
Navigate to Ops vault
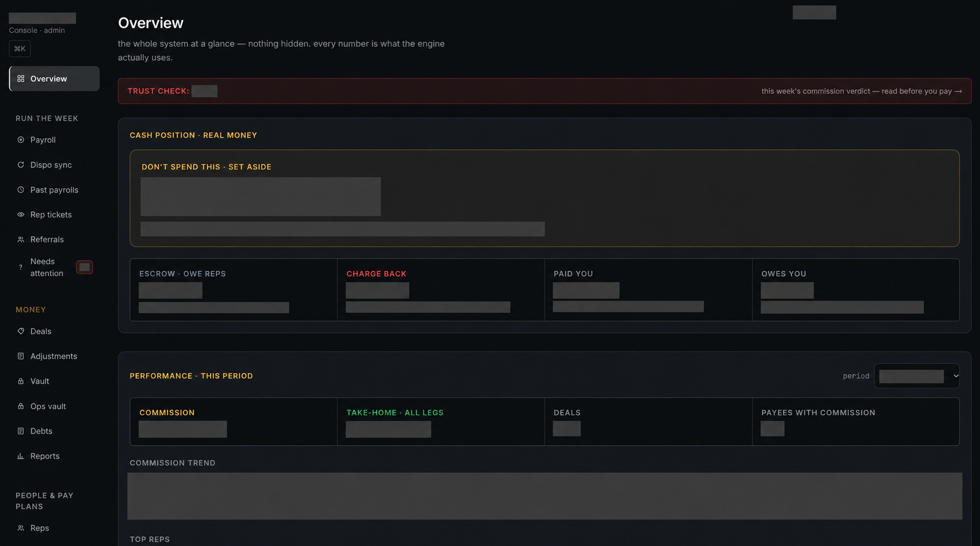point(54,407)
